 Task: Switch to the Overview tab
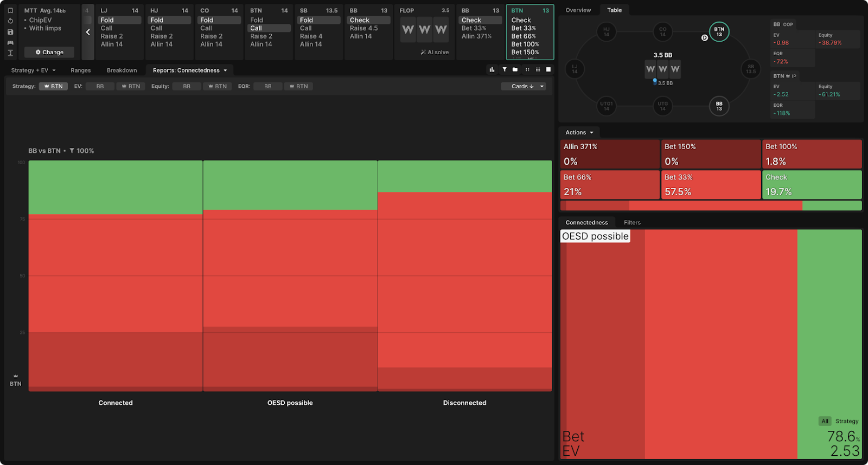pyautogui.click(x=578, y=10)
